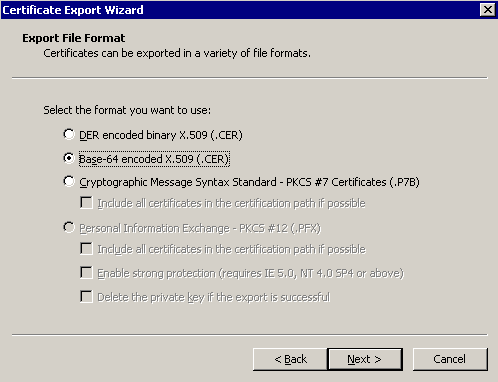This screenshot has width=498, height=382.
Task: Click the Next > button
Action: pyautogui.click(x=365, y=359)
